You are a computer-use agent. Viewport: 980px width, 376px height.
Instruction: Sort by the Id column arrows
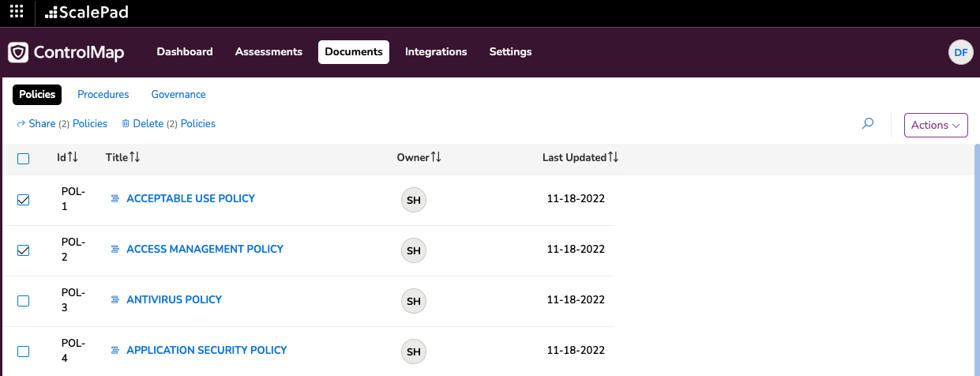(73, 158)
